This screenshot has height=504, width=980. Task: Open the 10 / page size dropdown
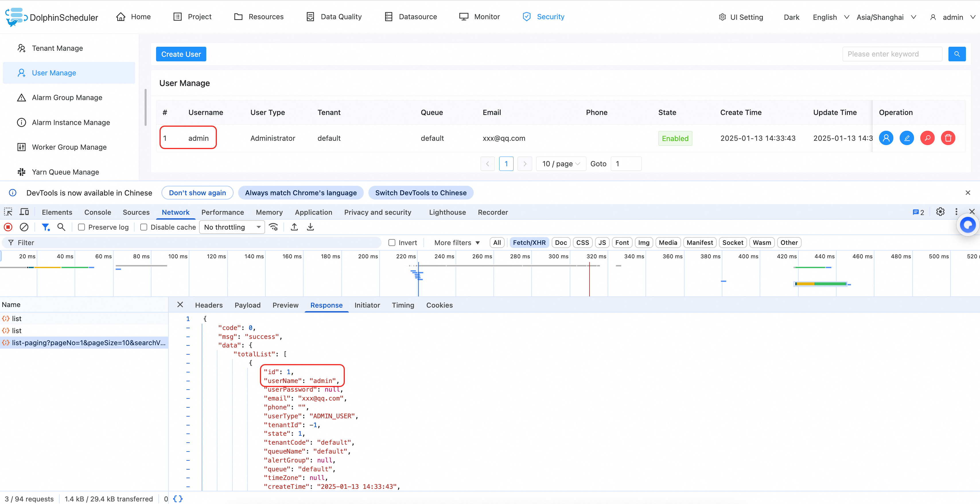pos(561,163)
